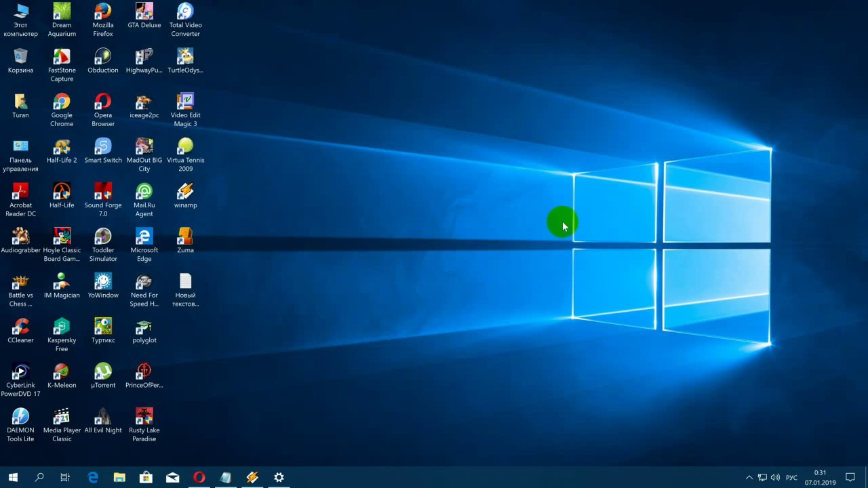Screen dimensions: 868x488
Task: Select the All Evil Night icon
Action: click(x=103, y=421)
